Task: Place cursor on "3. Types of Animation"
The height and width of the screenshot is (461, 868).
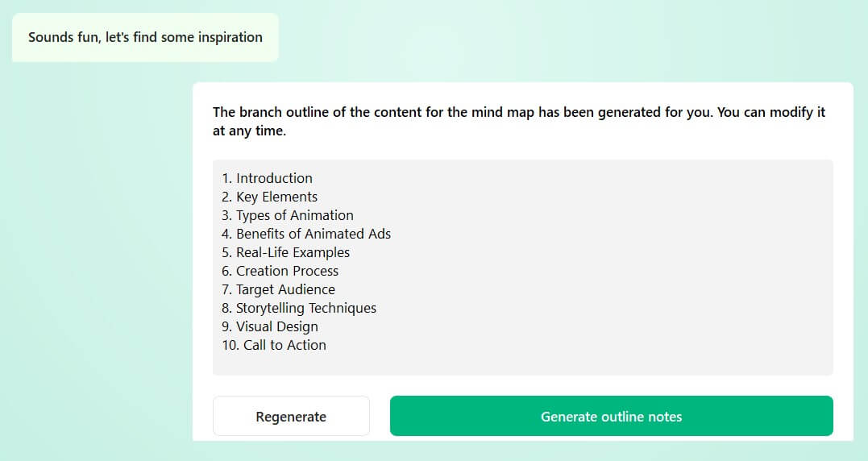Action: click(x=288, y=215)
